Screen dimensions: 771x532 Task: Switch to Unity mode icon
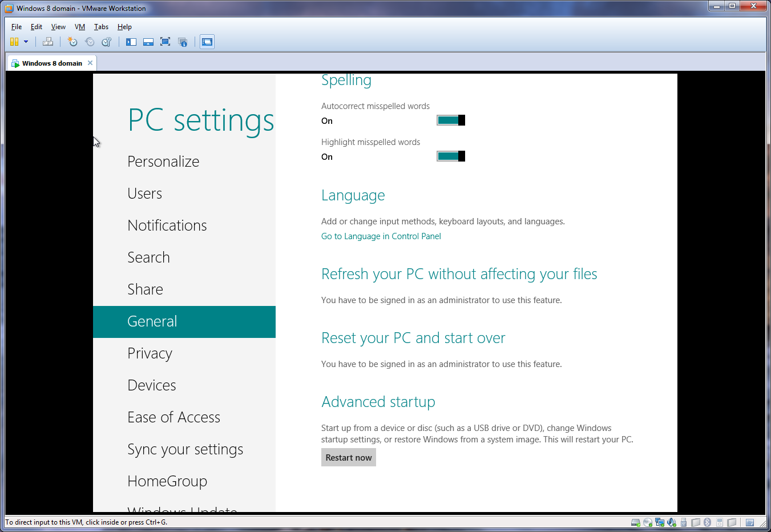pyautogui.click(x=183, y=42)
